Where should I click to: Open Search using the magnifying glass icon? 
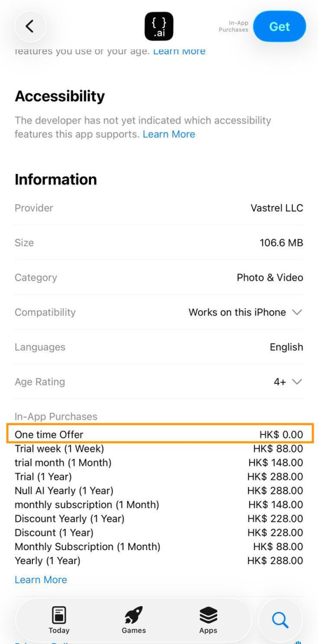280,619
